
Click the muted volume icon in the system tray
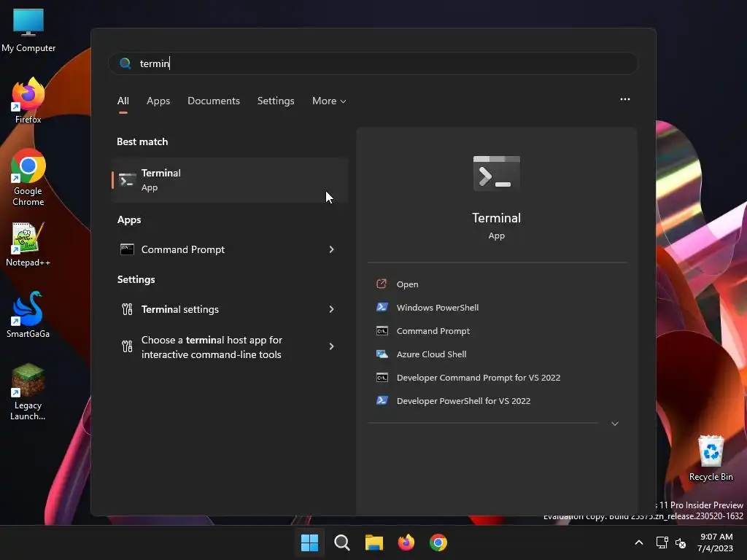pos(681,542)
